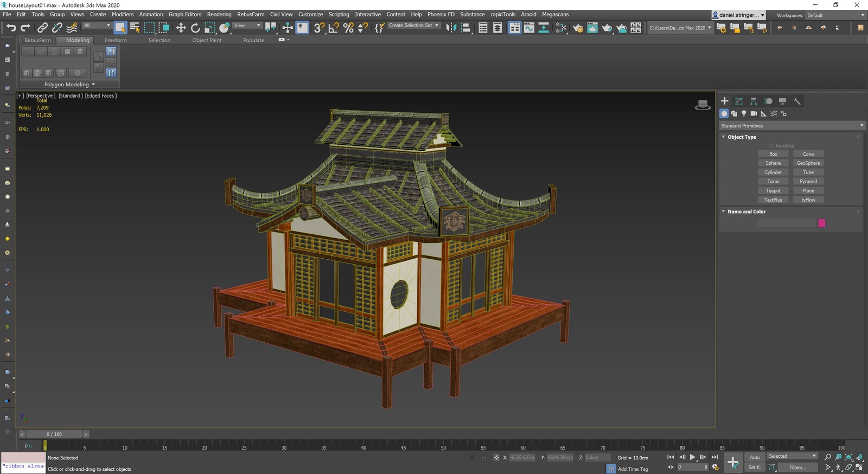Create a Box primitive button

pos(773,154)
